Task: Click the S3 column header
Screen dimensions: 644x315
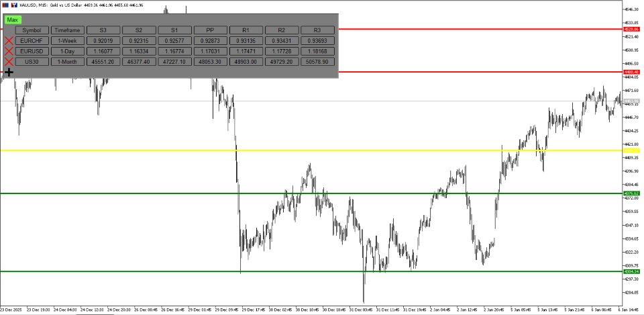Action: [x=103, y=30]
